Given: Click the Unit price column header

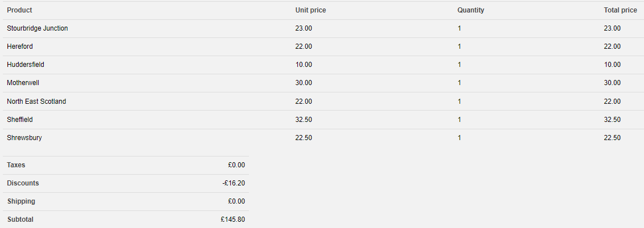Looking at the screenshot, I should click(x=310, y=10).
